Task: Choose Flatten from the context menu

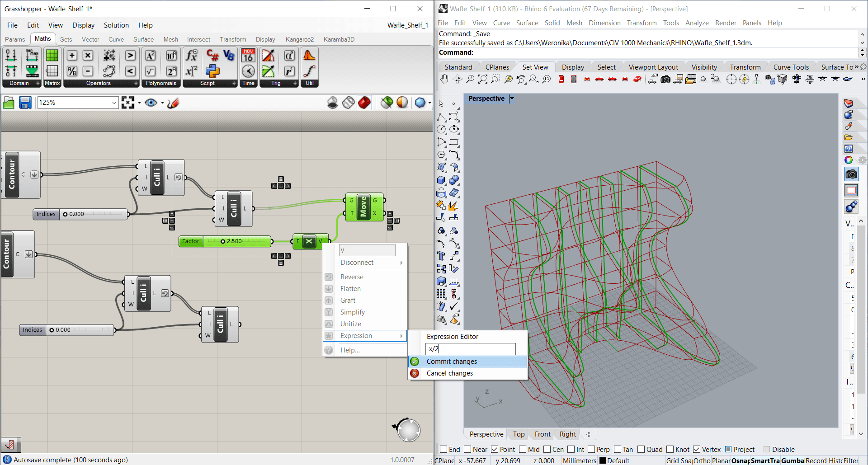Action: coord(350,289)
